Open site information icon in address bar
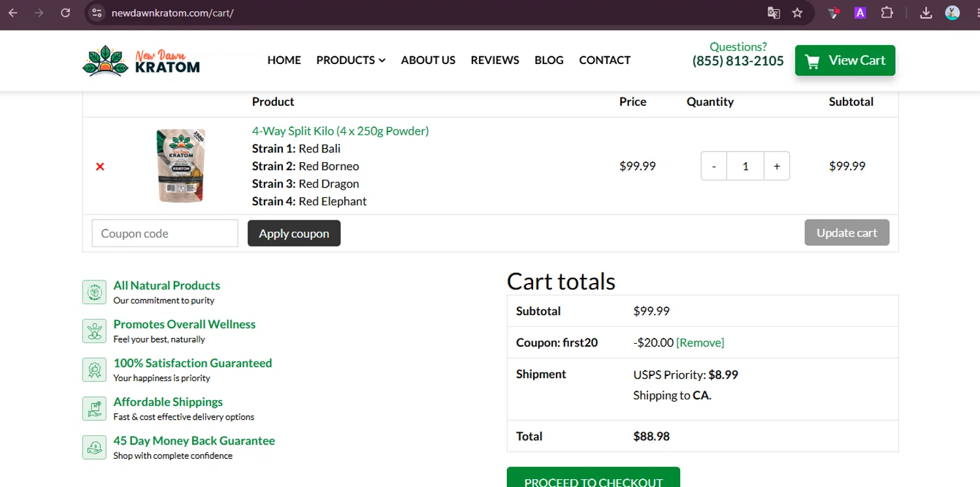The height and width of the screenshot is (487, 980). pos(97,12)
